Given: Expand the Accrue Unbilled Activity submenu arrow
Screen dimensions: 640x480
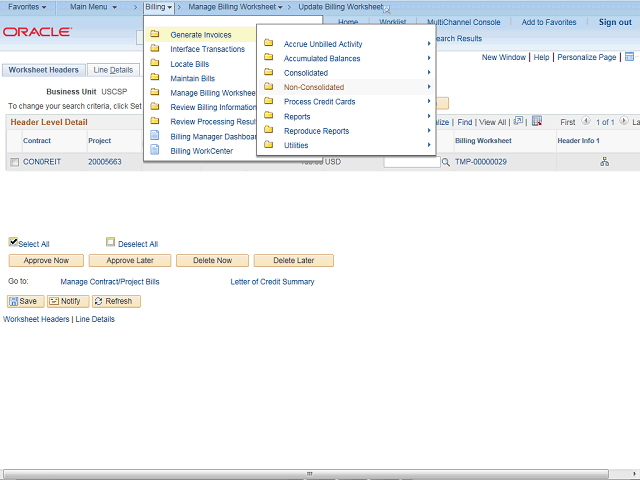Looking at the screenshot, I should point(429,43).
